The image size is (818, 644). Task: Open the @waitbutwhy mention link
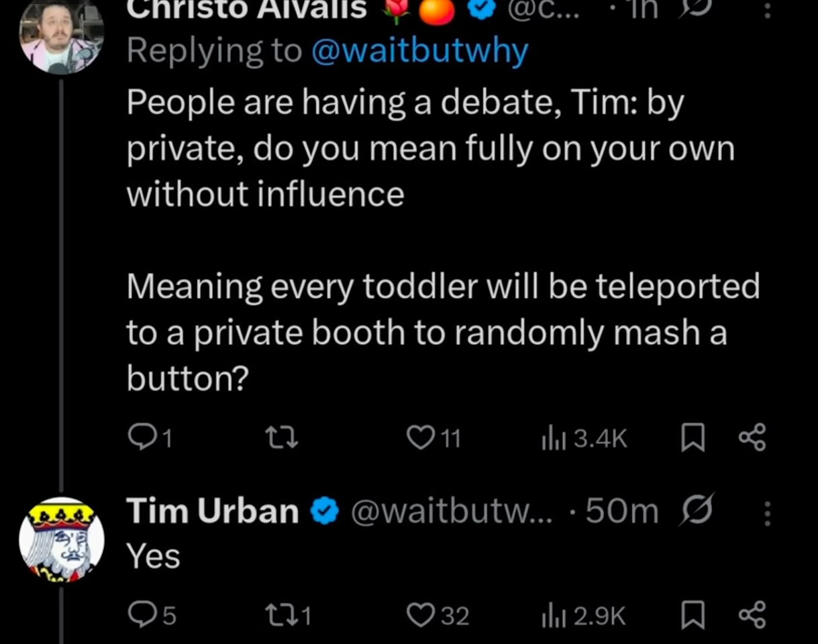point(420,51)
